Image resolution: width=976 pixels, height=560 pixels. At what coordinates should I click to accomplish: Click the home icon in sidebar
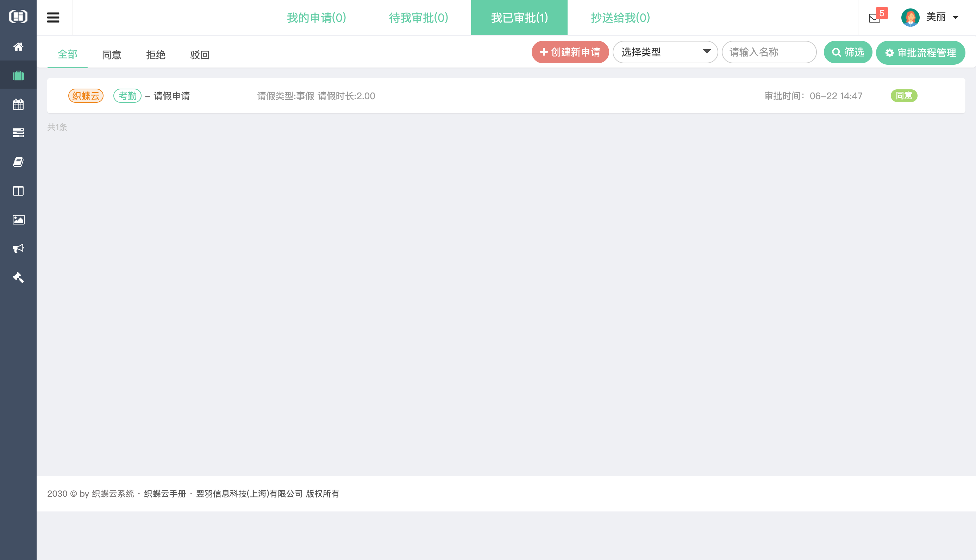(x=18, y=46)
